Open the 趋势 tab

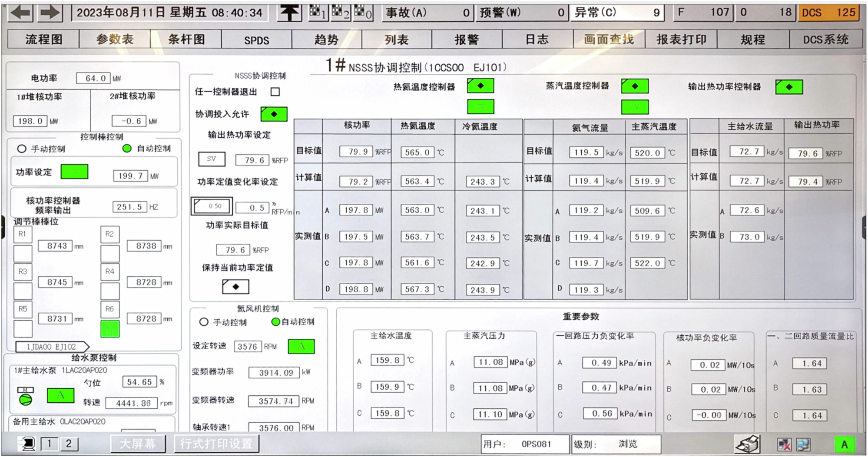click(326, 40)
